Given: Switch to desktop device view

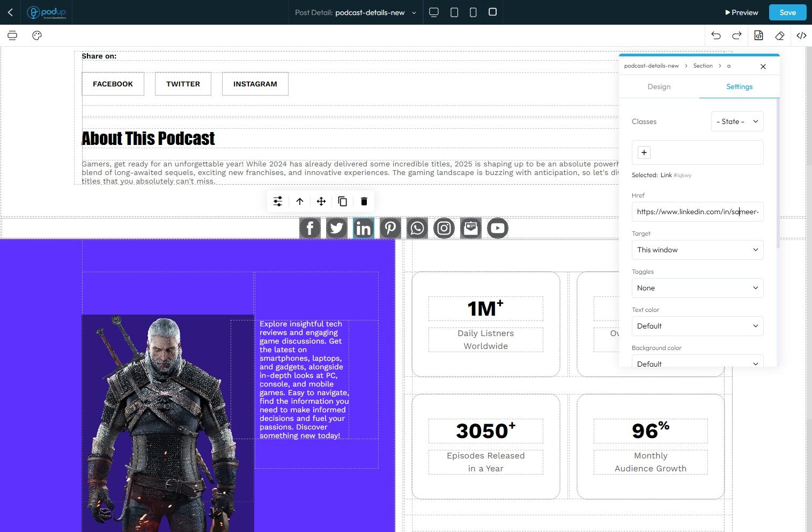Looking at the screenshot, I should click(434, 12).
